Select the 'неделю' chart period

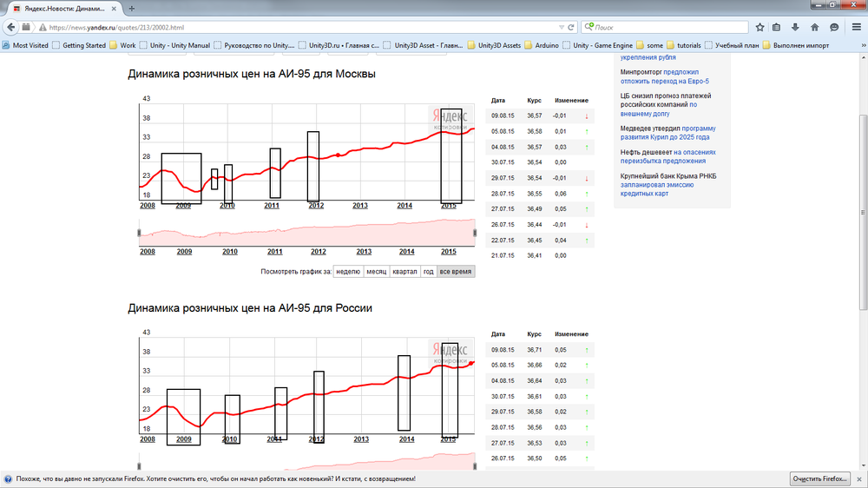click(348, 272)
